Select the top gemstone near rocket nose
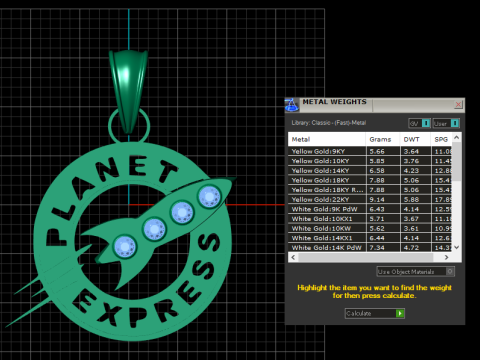 point(209,196)
